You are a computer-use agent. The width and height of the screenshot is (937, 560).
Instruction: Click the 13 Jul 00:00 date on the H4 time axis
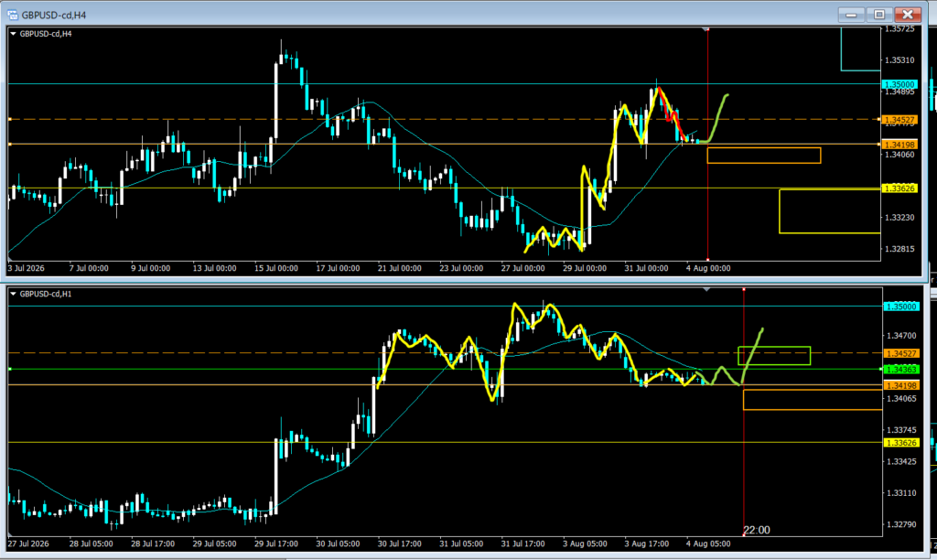coord(214,268)
